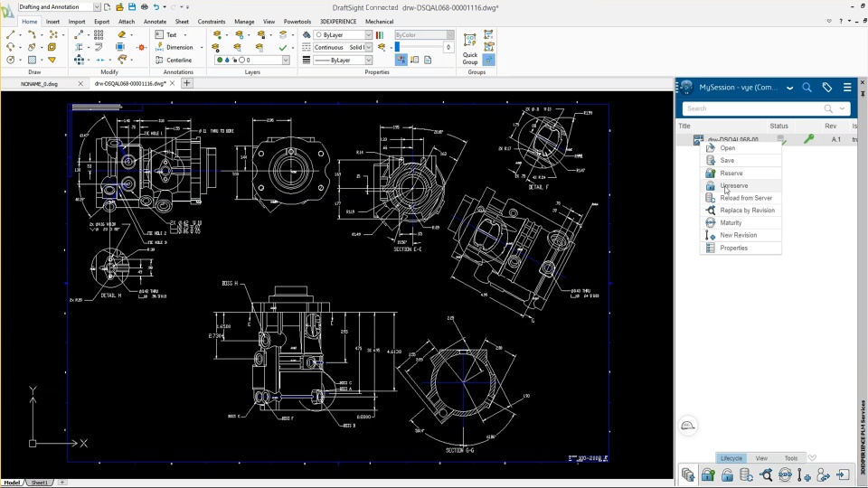868x488 pixels.
Task: Click the search magnifier in MySession header
Action: pos(807,88)
